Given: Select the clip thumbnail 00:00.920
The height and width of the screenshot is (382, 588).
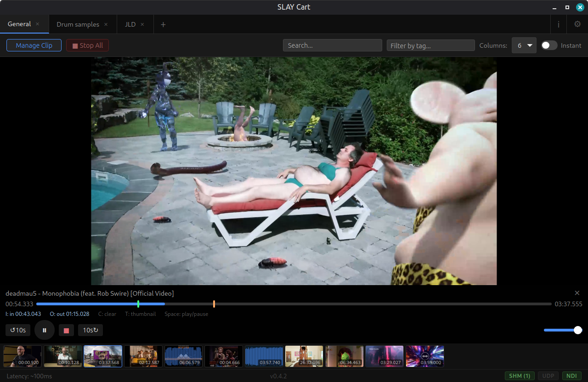Looking at the screenshot, I should (x=23, y=356).
